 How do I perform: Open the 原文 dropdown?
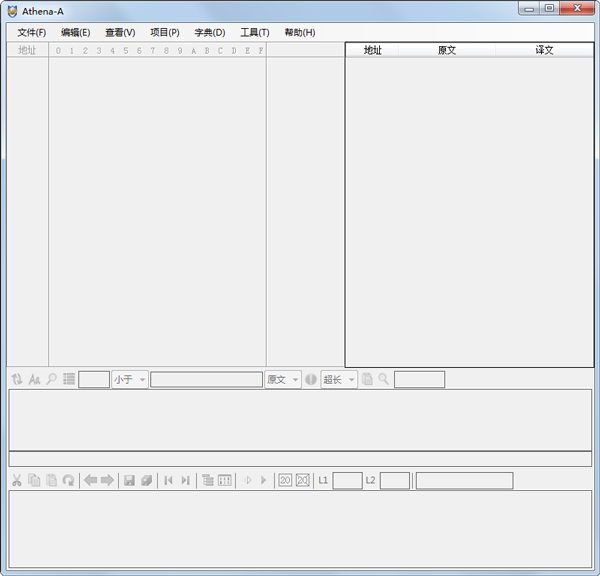(x=283, y=380)
